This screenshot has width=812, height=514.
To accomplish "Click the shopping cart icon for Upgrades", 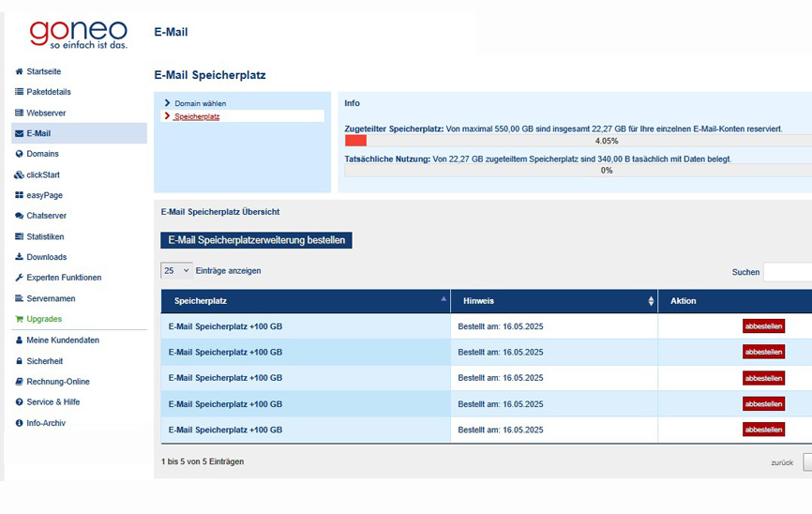I will (x=19, y=319).
